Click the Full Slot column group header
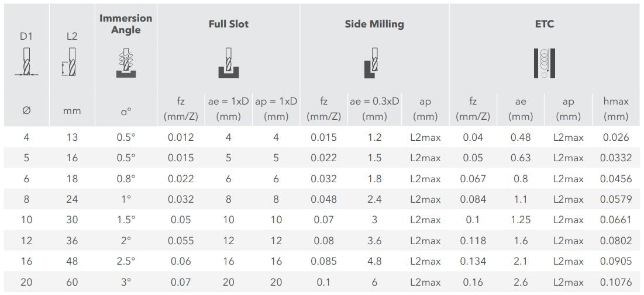Screen dimensions: 644x295 (x=229, y=25)
